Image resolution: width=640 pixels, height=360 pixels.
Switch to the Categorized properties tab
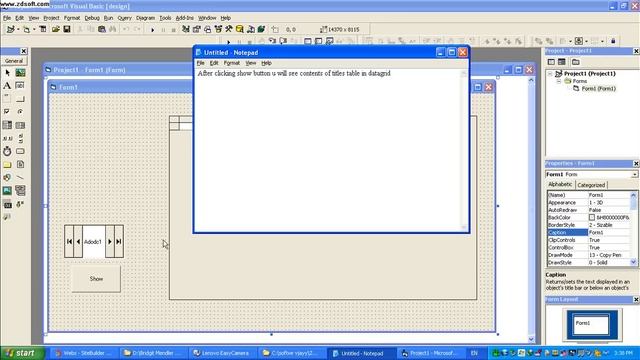(x=591, y=185)
